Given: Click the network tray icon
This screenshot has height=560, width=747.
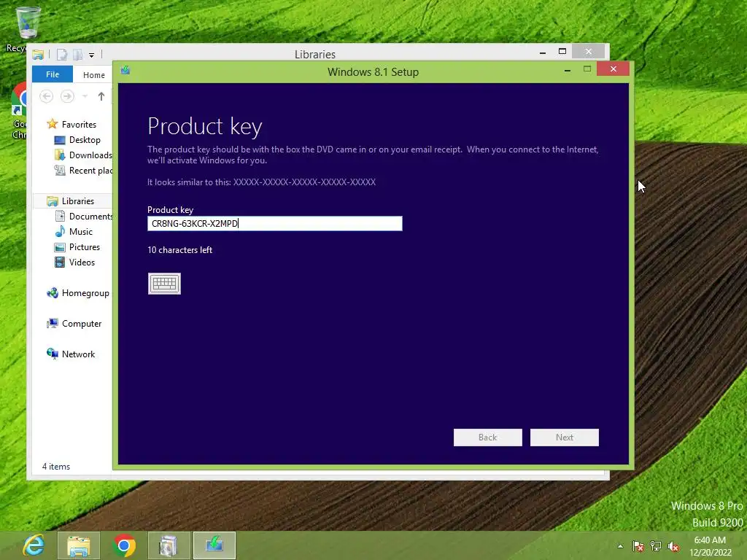Looking at the screenshot, I should tap(656, 546).
